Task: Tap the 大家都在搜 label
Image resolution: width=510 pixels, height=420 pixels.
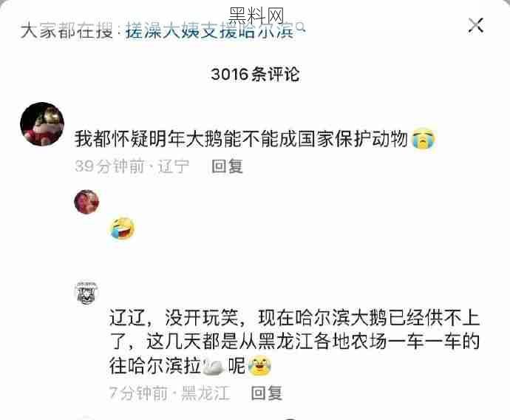Action: pyautogui.click(x=67, y=30)
